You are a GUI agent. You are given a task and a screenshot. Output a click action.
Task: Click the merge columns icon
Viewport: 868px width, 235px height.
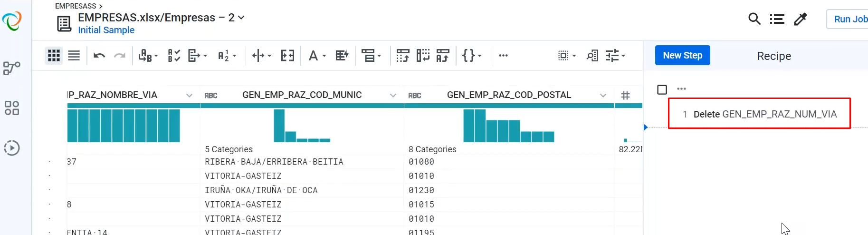(287, 56)
